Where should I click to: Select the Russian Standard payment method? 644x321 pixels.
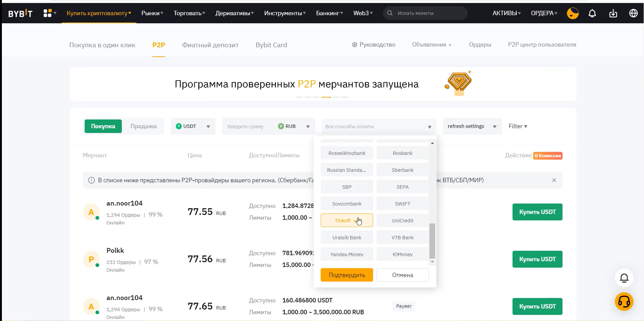(x=347, y=170)
